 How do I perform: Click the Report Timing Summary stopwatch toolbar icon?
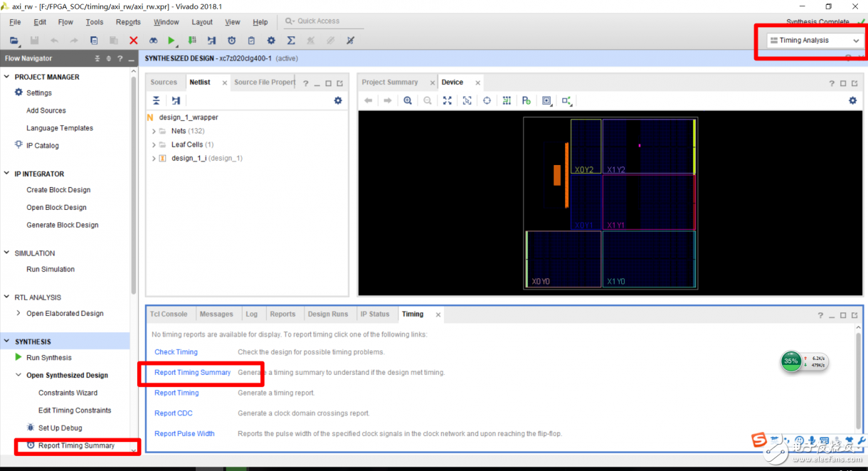coord(231,41)
